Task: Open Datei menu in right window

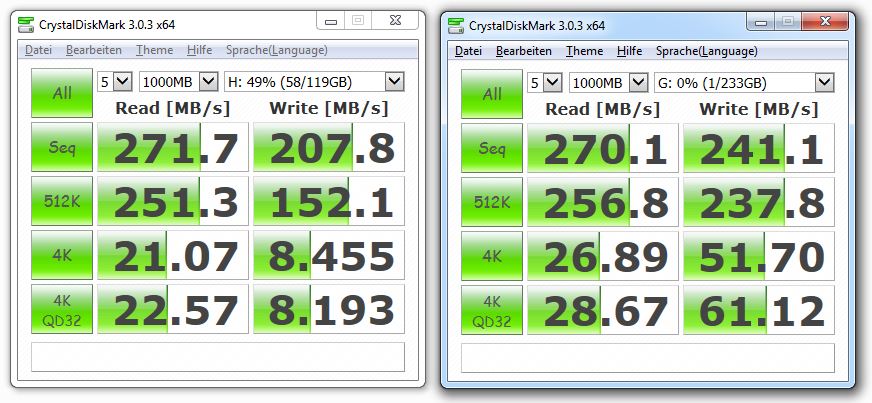Action: 468,51
